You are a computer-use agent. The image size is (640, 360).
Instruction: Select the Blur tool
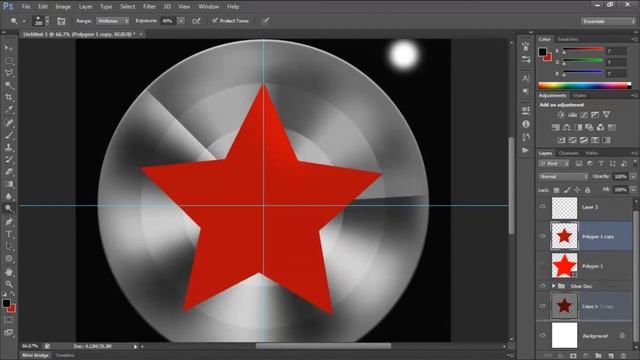9,196
